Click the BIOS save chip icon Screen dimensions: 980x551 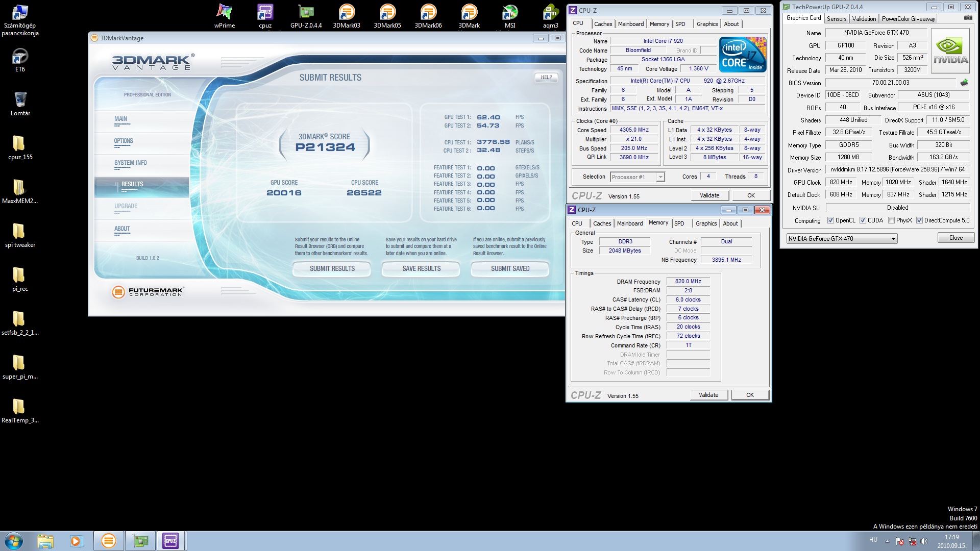coord(964,83)
